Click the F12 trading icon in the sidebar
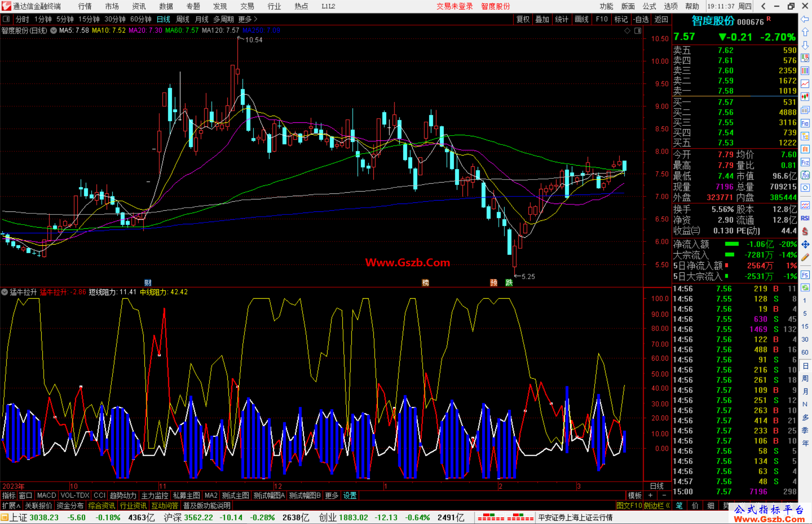 [x=805, y=162]
